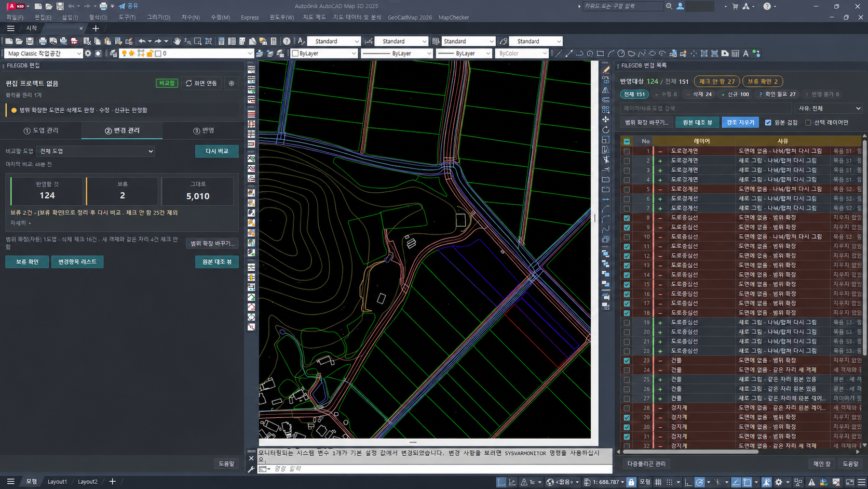Click the 강조 지우기 button
868x489 pixels.
[x=740, y=123]
